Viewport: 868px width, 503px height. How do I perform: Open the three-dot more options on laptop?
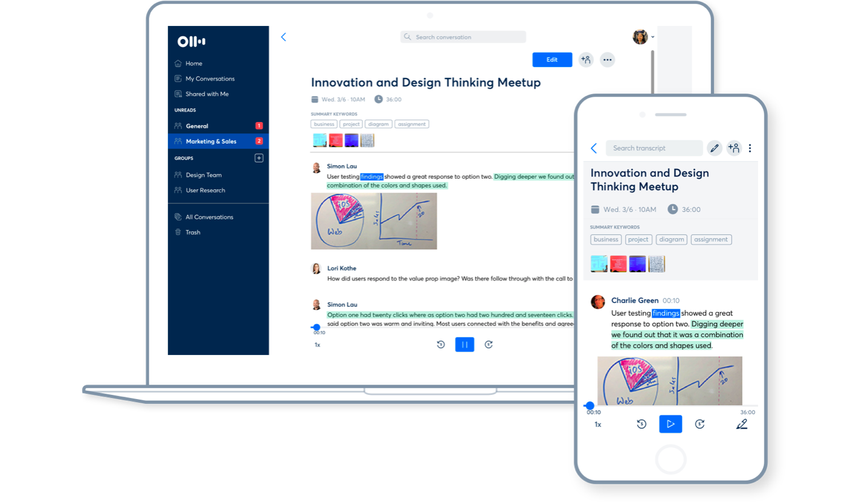[x=607, y=60]
